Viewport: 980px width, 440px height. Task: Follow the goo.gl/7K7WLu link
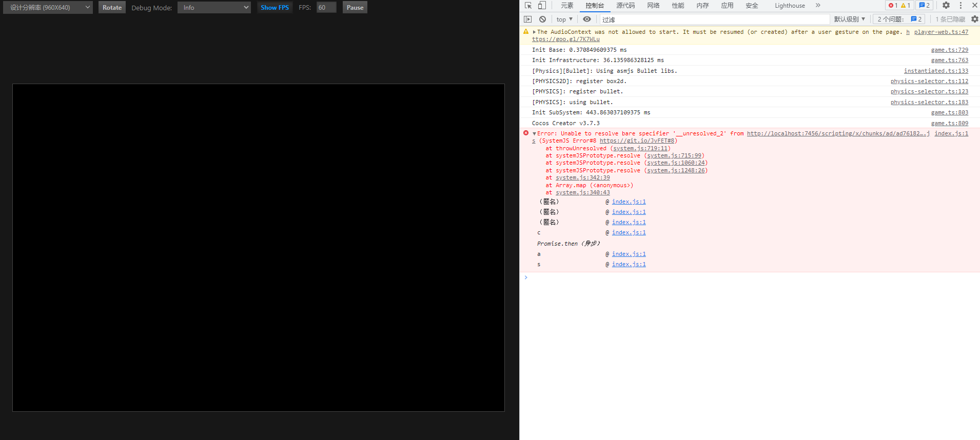click(566, 39)
